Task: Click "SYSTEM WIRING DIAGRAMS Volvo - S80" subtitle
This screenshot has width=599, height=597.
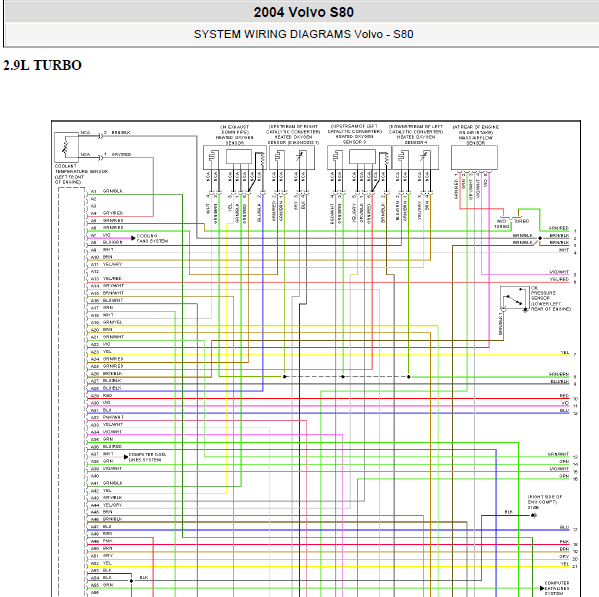Action: [303, 34]
